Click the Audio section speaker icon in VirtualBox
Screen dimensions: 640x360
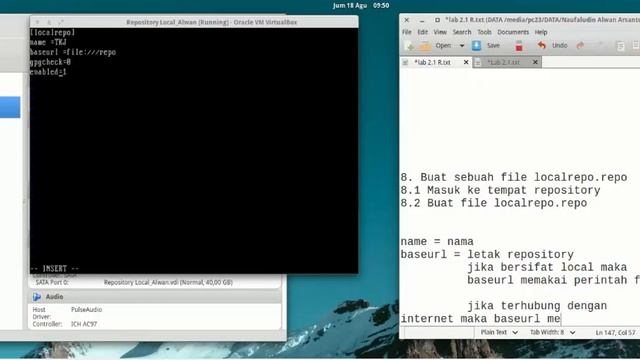click(37, 297)
